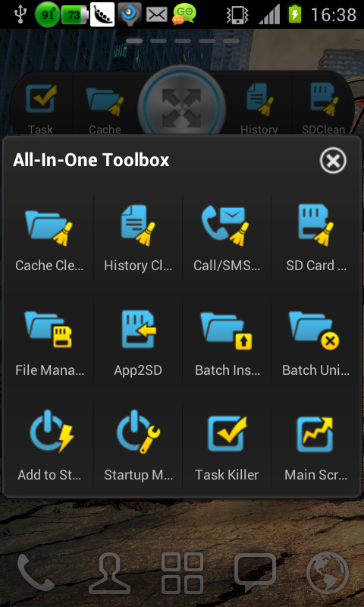
Task: Open the phone dialer in the dock
Action: tap(36, 574)
